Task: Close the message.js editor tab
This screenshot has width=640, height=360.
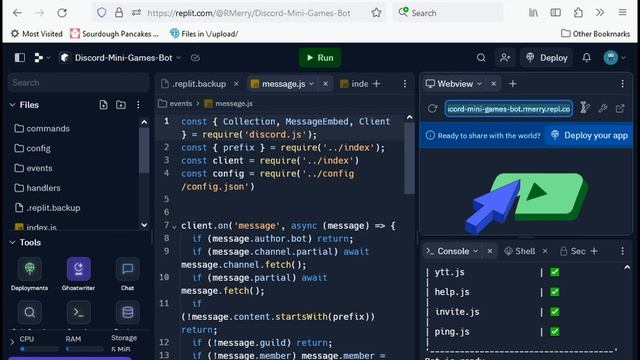Action: pos(325,84)
